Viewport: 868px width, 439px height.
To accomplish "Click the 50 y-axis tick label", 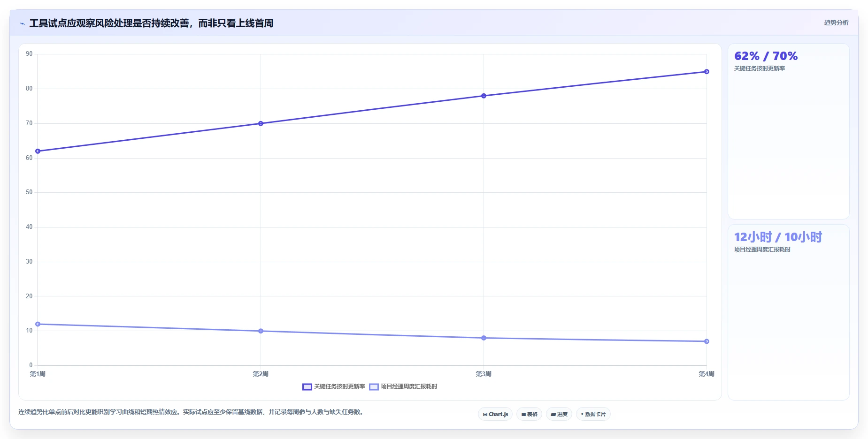I will [x=29, y=192].
